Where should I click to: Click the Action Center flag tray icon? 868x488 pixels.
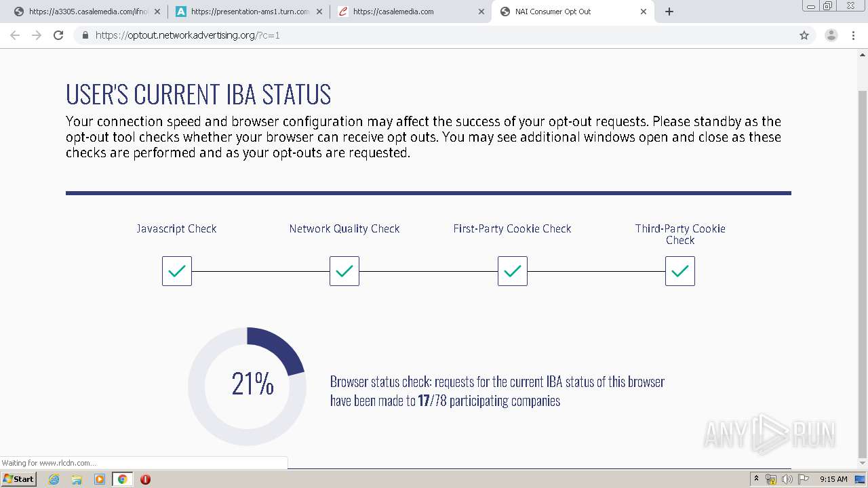point(802,479)
